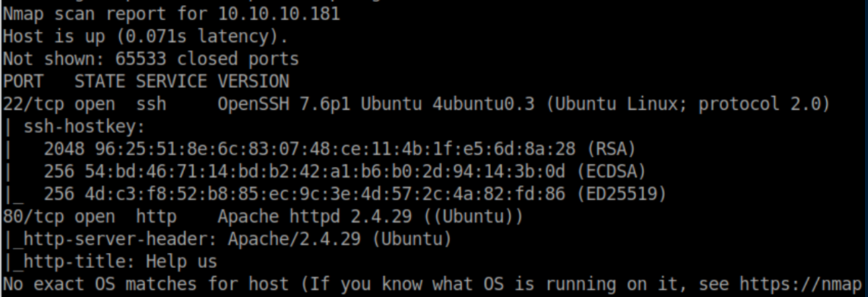
Task: Open the https://nmap URL
Action: [x=802, y=284]
